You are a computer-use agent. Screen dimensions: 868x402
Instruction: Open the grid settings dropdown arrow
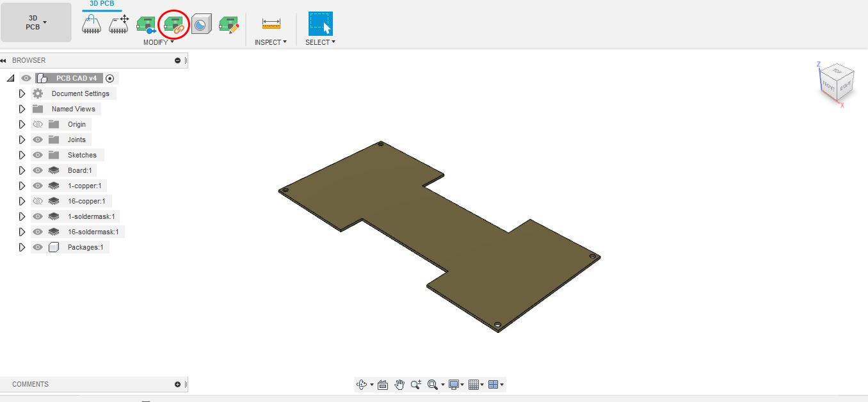482,384
